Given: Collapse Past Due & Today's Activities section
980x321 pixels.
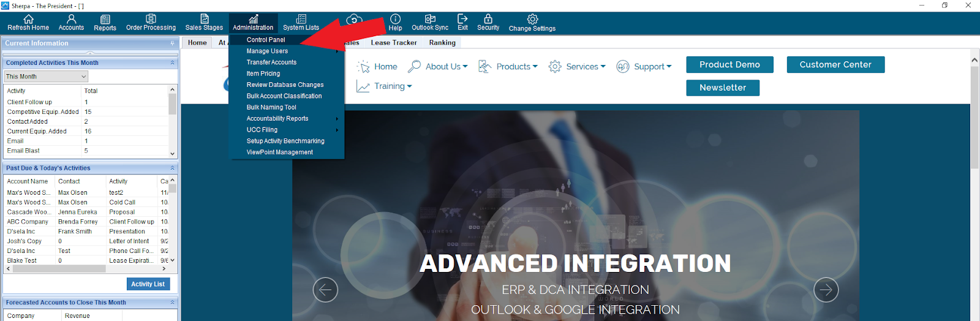Looking at the screenshot, I should 172,168.
